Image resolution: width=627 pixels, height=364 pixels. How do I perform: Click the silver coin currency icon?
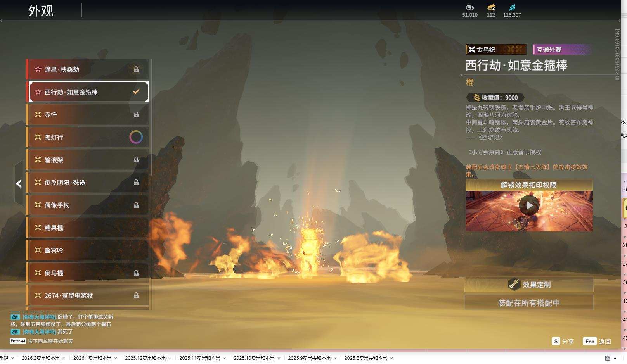pyautogui.click(x=469, y=7)
